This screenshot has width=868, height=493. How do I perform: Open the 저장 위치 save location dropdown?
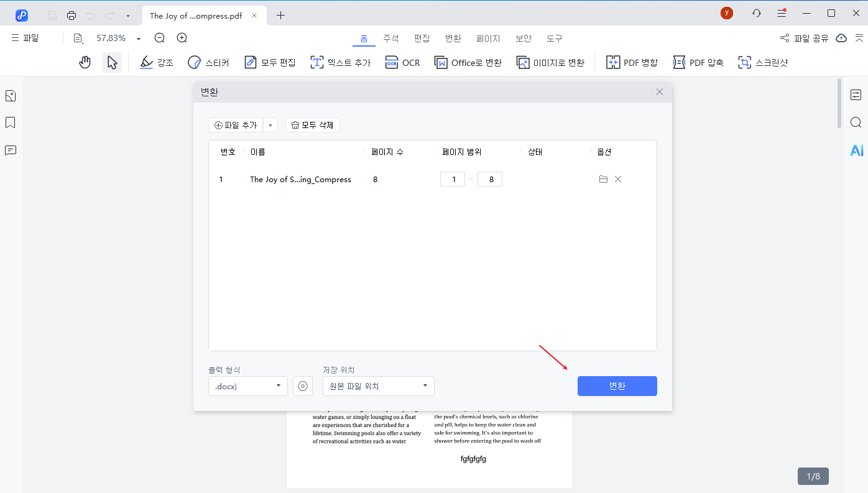click(x=378, y=385)
